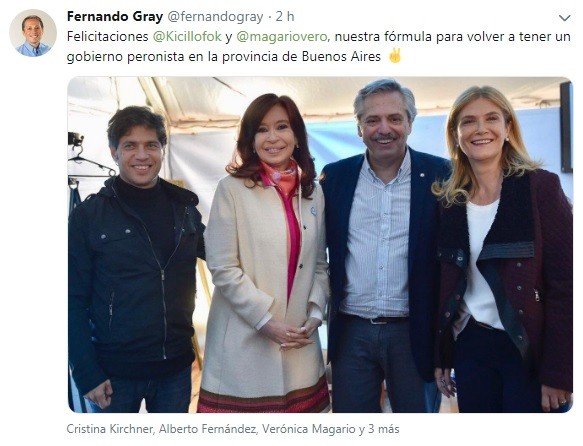Click 'Cristina Kirchner' in the photo caption
This screenshot has height=446, width=583.
pyautogui.click(x=110, y=429)
